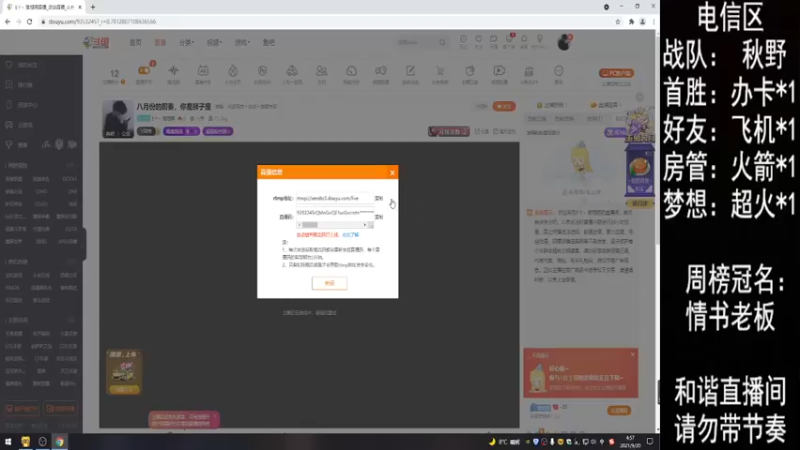This screenshot has width=800, height=450.
Task: Click the pink notice bubble below the player
Action: tap(184, 419)
